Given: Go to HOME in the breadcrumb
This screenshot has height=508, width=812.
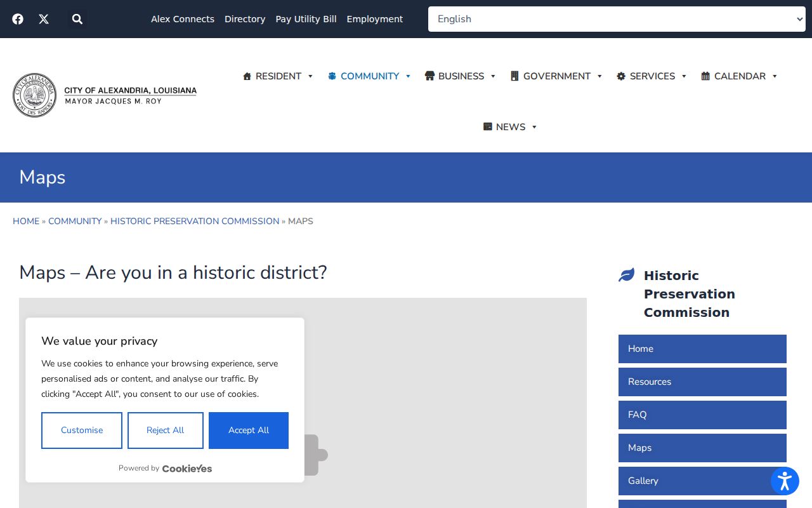Looking at the screenshot, I should click(x=26, y=221).
